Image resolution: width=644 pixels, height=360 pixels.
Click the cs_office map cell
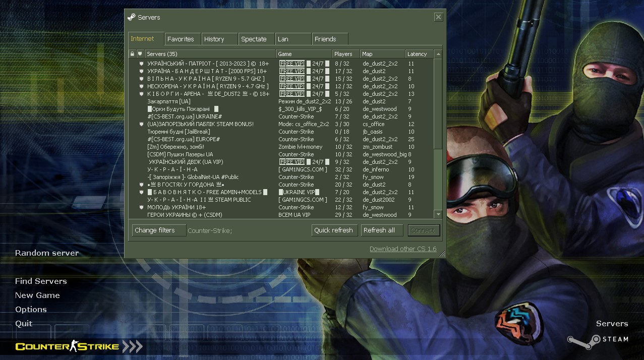coord(374,124)
